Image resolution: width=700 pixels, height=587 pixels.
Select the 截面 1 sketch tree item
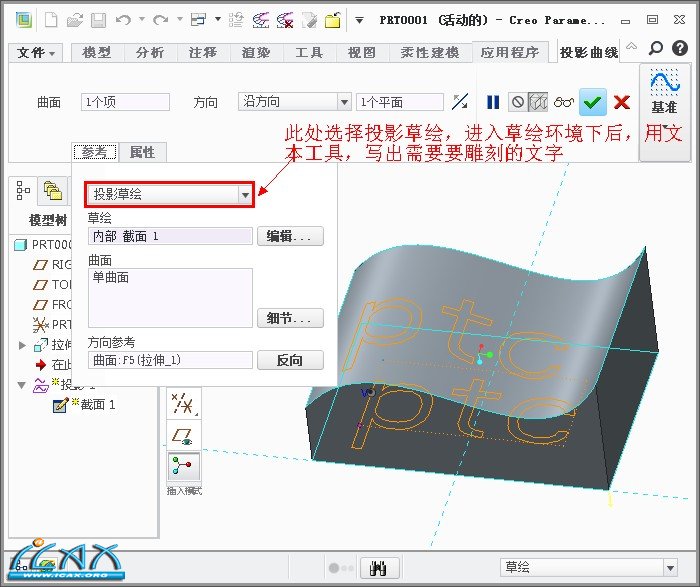(84, 404)
